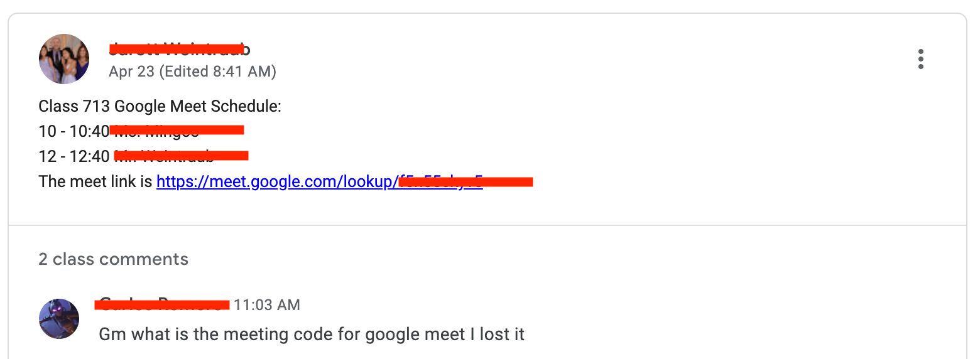The height and width of the screenshot is (359, 980).
Task: Click the red bar after 12 - 12:40
Action: (x=182, y=155)
